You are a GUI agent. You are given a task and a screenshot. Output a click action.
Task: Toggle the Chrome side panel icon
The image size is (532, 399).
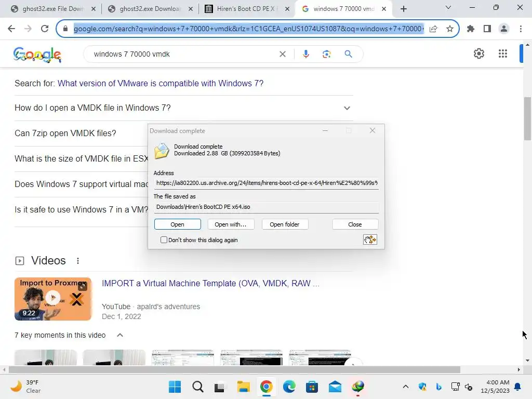click(487, 29)
